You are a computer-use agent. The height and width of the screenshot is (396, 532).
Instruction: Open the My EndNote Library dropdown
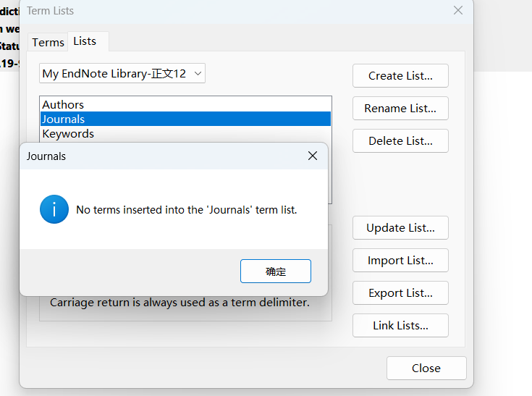click(122, 73)
